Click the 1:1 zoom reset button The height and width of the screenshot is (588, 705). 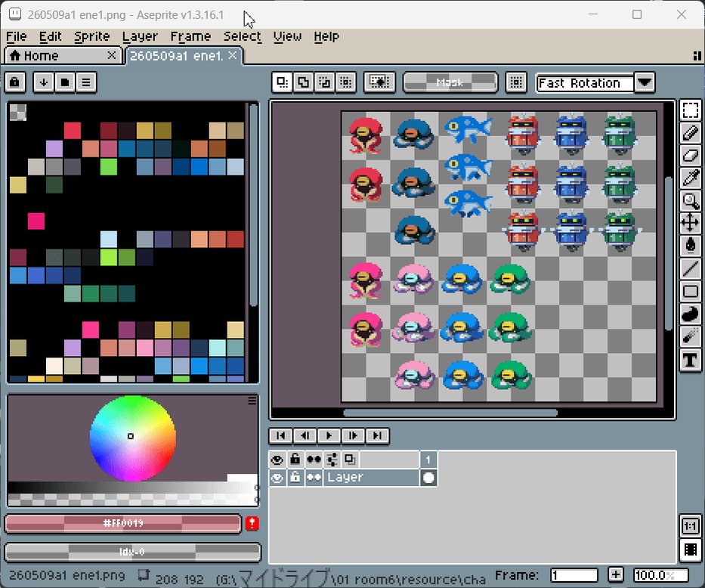pyautogui.click(x=690, y=526)
